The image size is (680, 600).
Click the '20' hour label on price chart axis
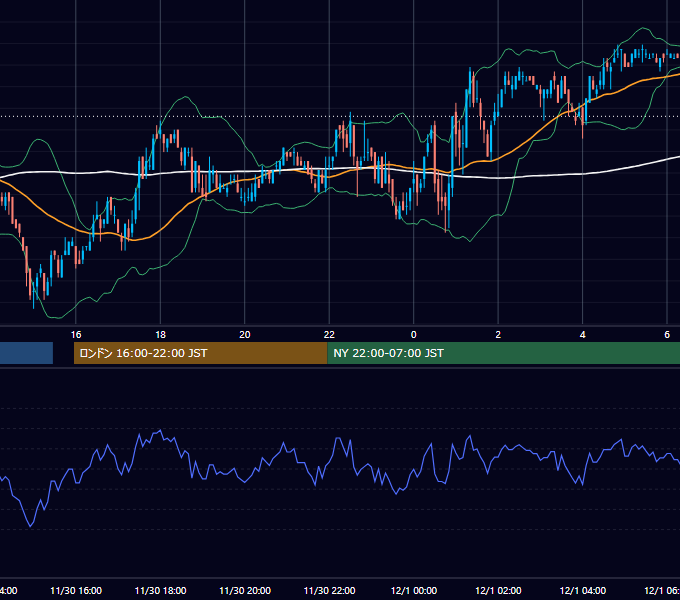click(x=245, y=334)
